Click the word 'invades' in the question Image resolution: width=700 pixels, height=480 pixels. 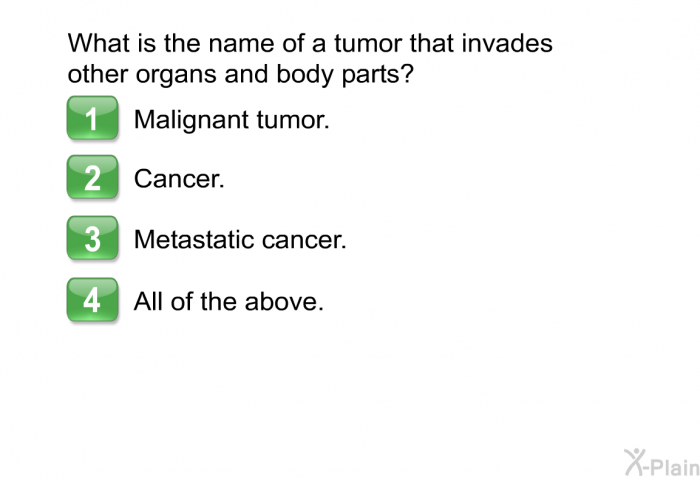pyautogui.click(x=507, y=43)
